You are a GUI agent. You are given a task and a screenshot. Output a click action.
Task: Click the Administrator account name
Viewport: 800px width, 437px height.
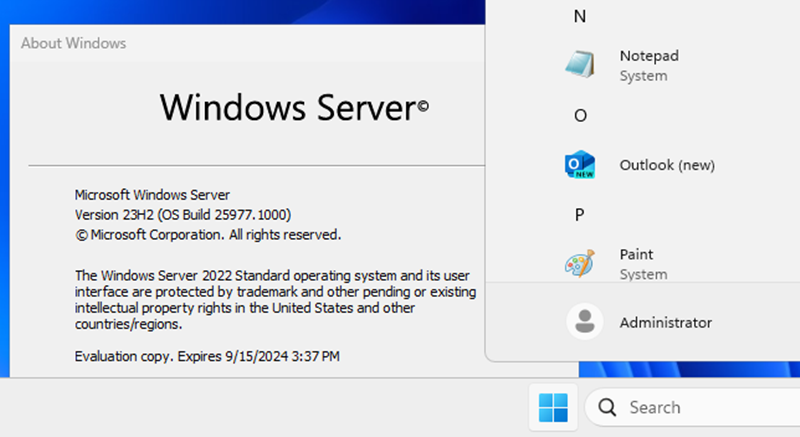(x=665, y=322)
